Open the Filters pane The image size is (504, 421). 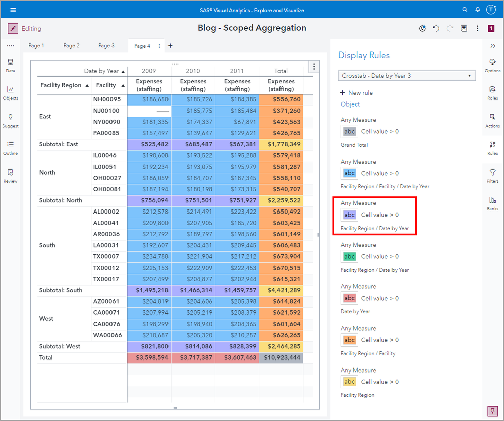(x=492, y=176)
